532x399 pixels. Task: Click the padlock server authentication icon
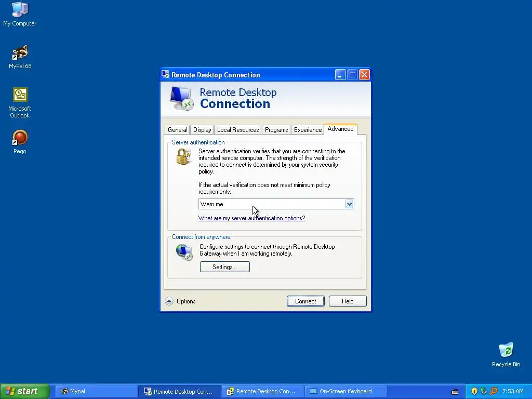point(184,157)
